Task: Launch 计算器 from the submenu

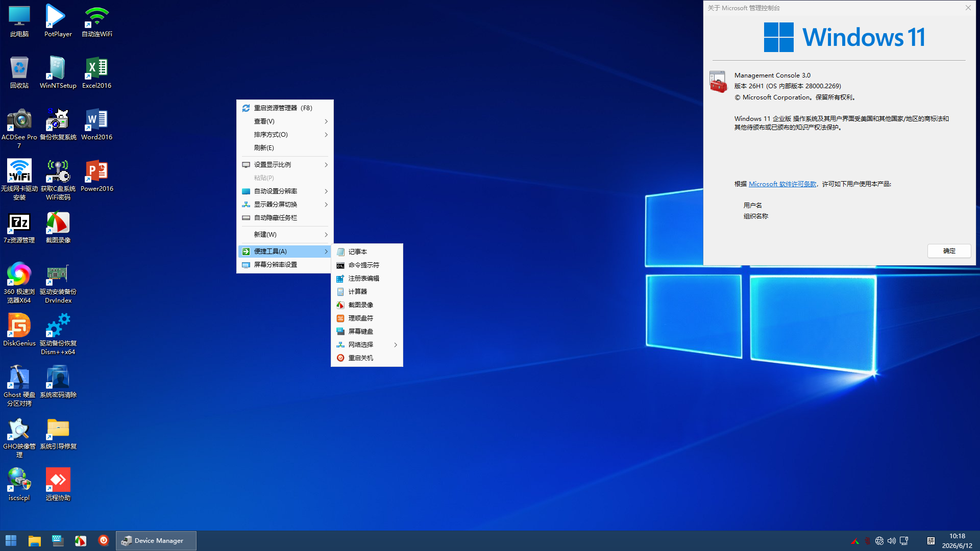Action: point(367,292)
